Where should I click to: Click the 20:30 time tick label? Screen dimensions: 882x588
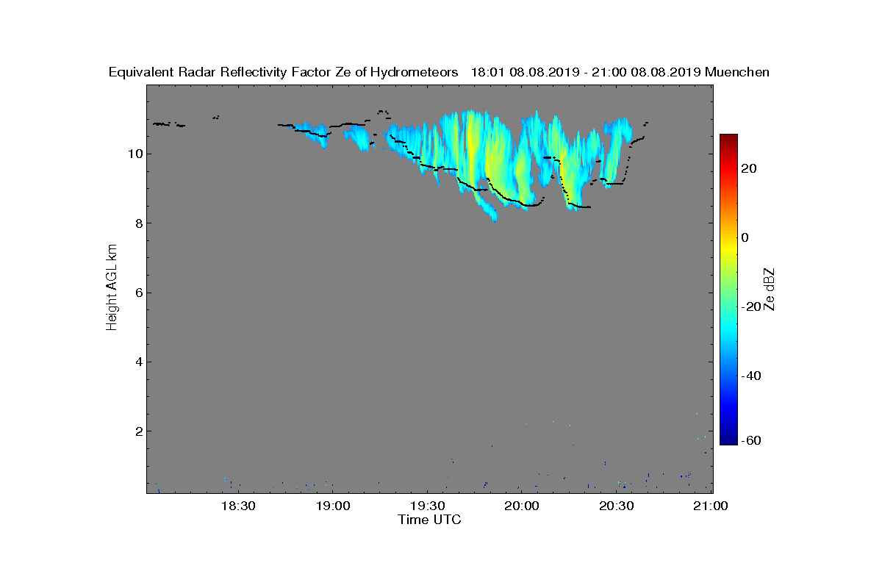point(617,506)
